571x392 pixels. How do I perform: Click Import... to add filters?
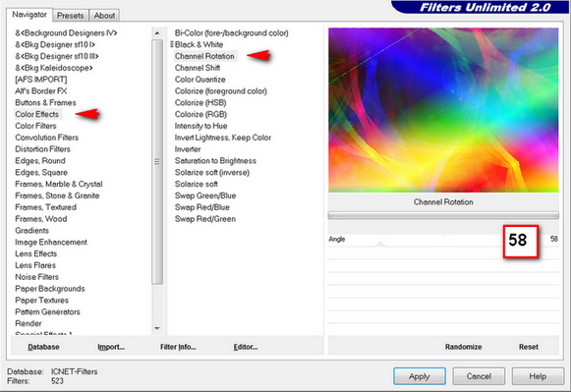(x=111, y=347)
